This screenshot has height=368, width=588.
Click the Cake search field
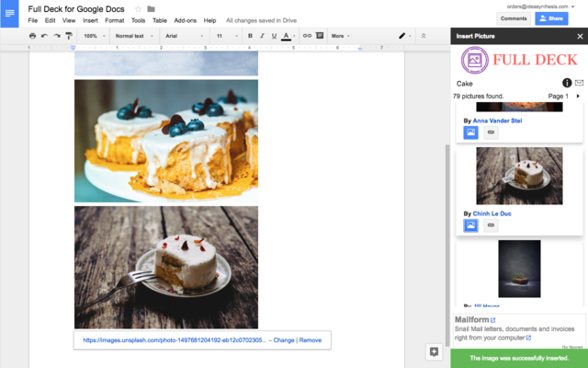click(507, 84)
